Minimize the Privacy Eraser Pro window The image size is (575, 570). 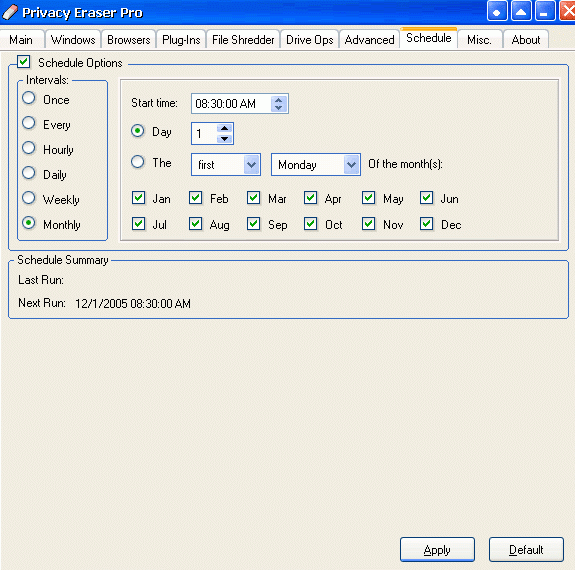click(545, 11)
